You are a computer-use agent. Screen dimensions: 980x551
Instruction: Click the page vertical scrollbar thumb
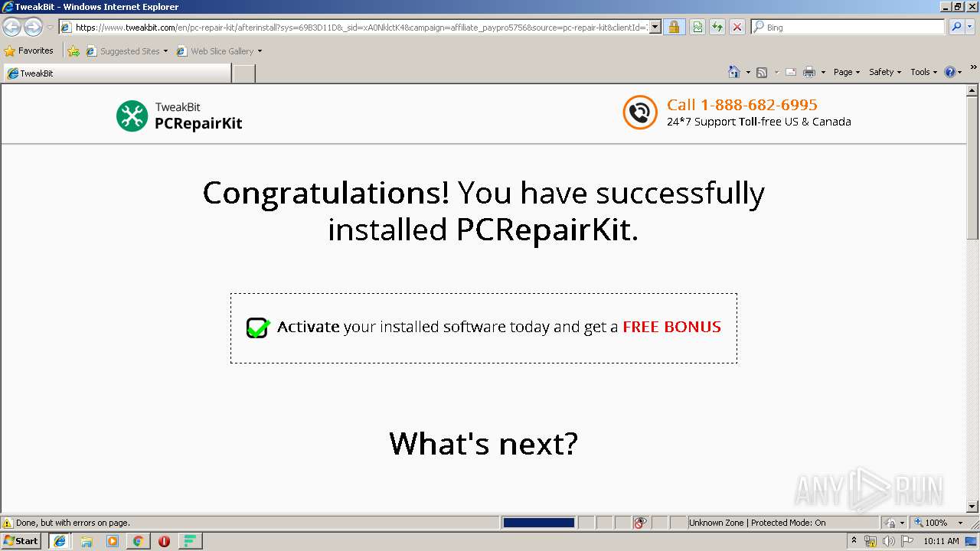[x=972, y=168]
